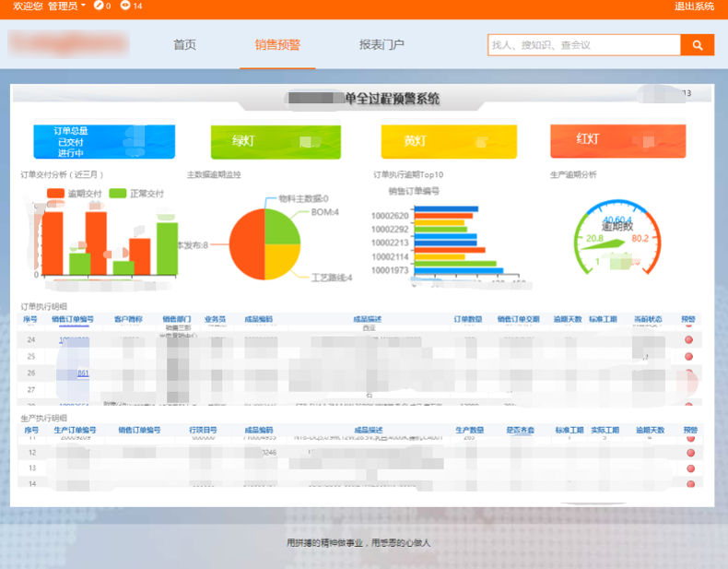Click red warning light in production row 12
Image resolution: width=728 pixels, height=569 pixels.
tap(691, 453)
